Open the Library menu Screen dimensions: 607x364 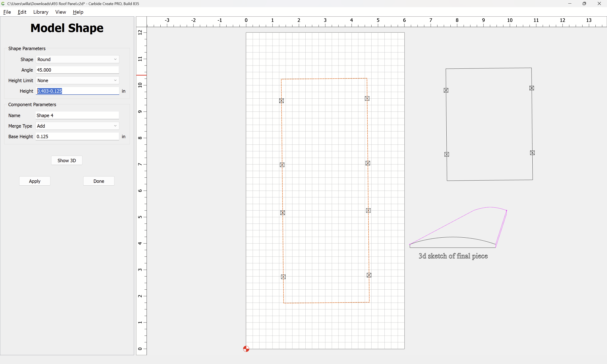(x=41, y=12)
